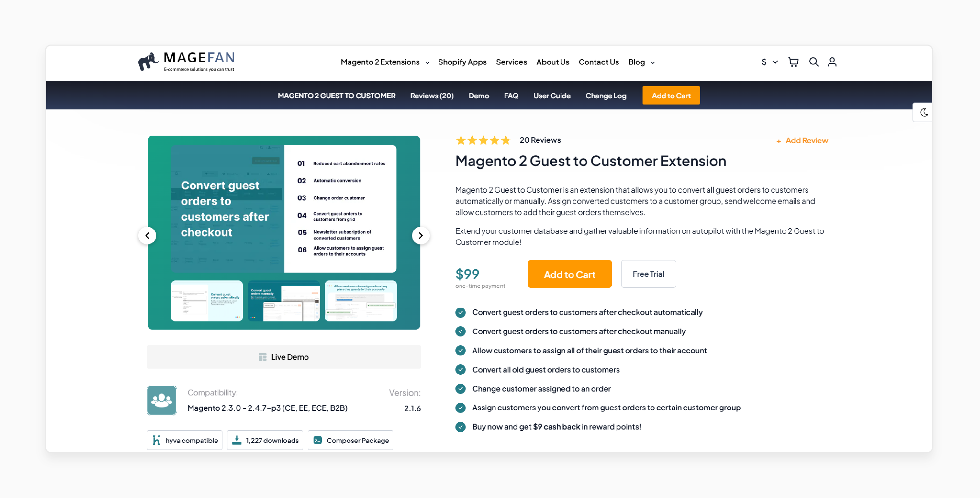
Task: Click main slide 'Convert guest orders to customers'
Action: (284, 208)
